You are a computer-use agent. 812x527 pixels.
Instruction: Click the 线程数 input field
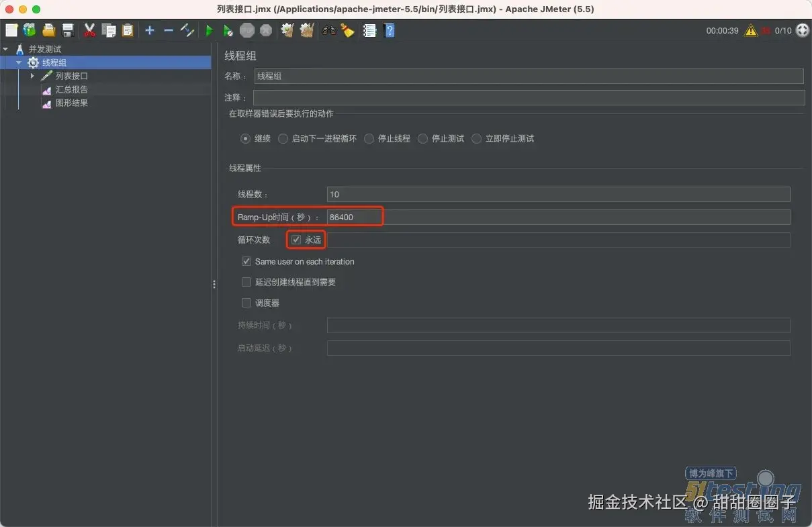click(559, 194)
